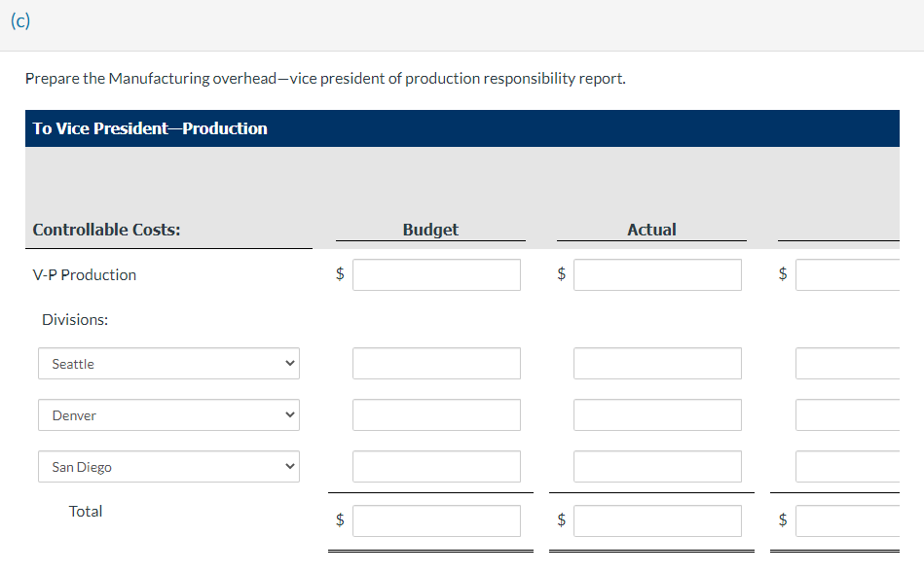
Task: Click the Total row Budget input field
Action: point(436,520)
